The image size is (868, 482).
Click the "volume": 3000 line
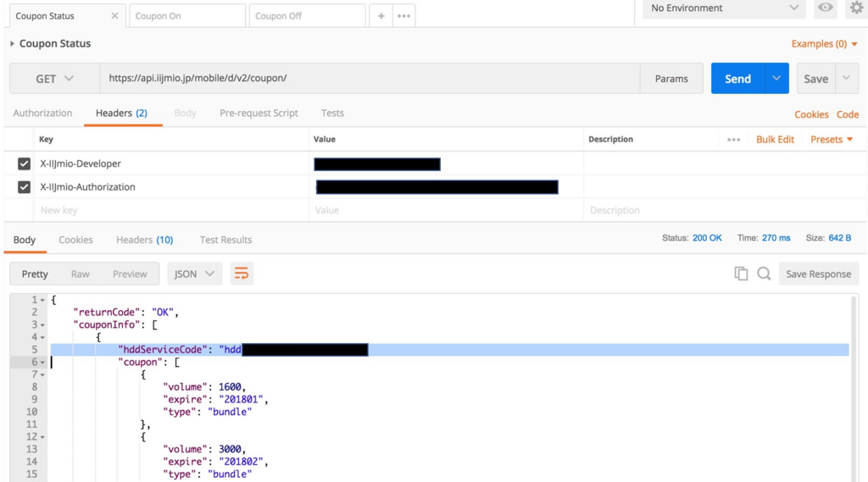point(204,449)
